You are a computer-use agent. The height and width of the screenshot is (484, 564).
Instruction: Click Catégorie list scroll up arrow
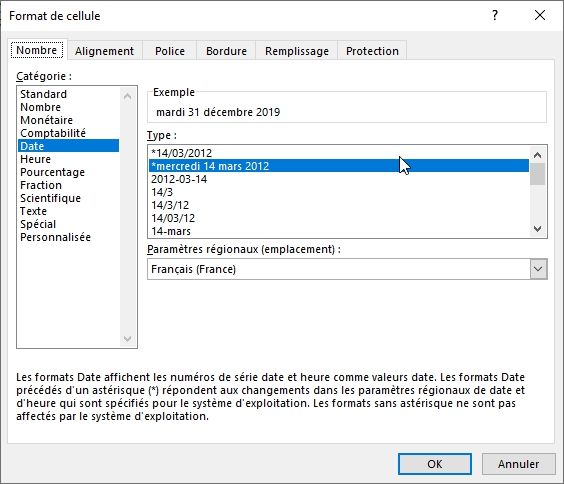pyautogui.click(x=127, y=96)
